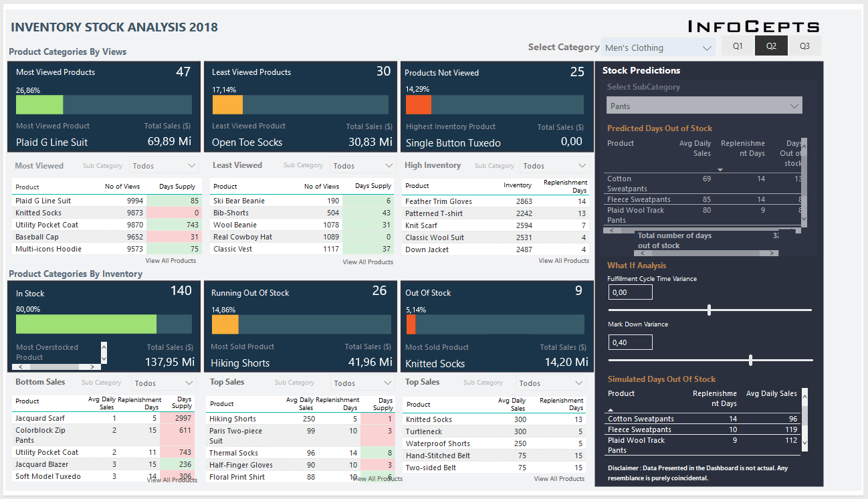This screenshot has width=868, height=499.
Task: Click the Mark Down Variance value box
Action: coord(629,342)
